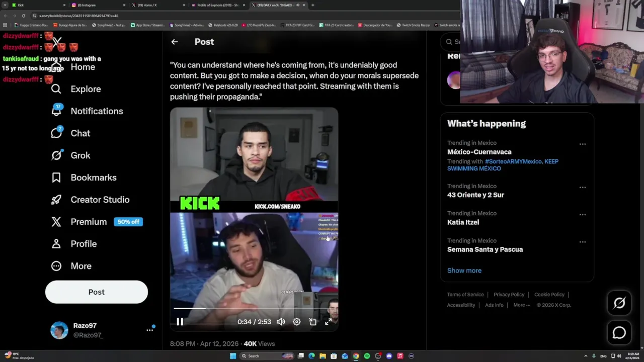Open the FIFA 23 FUT Card Cr... bookmark
The image size is (644, 362).
tap(297, 25)
